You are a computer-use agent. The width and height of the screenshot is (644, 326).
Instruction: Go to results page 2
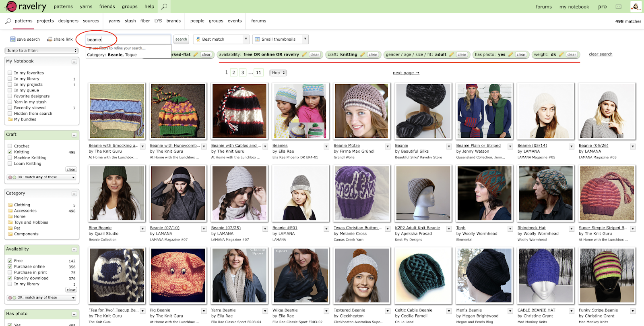(x=233, y=73)
